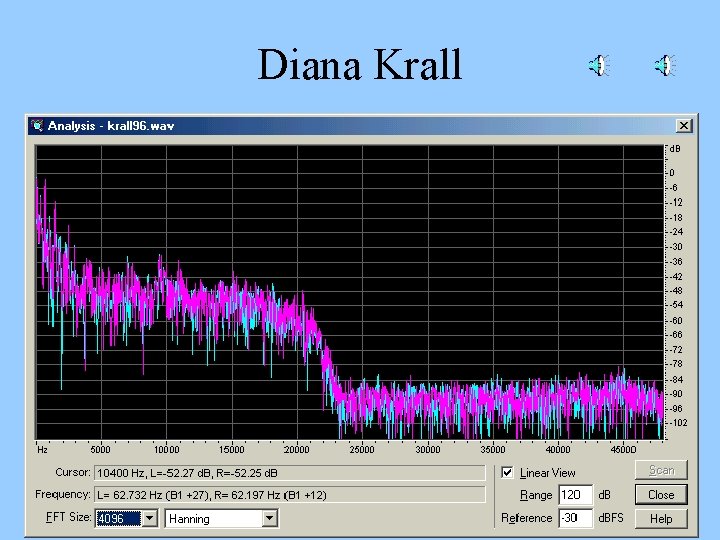Open the FFT Size dropdown arrow
720x540 pixels.
(150, 518)
